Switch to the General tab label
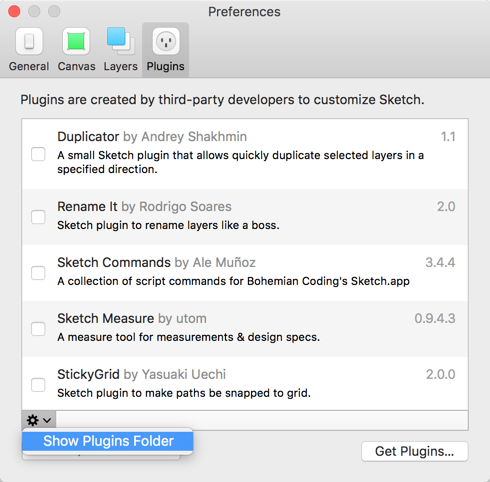The height and width of the screenshot is (482, 490). (x=29, y=66)
